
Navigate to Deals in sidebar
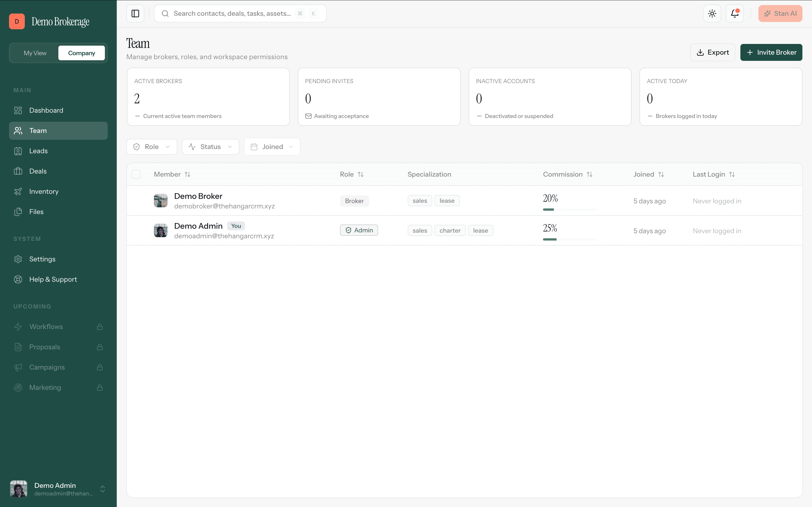58,171
